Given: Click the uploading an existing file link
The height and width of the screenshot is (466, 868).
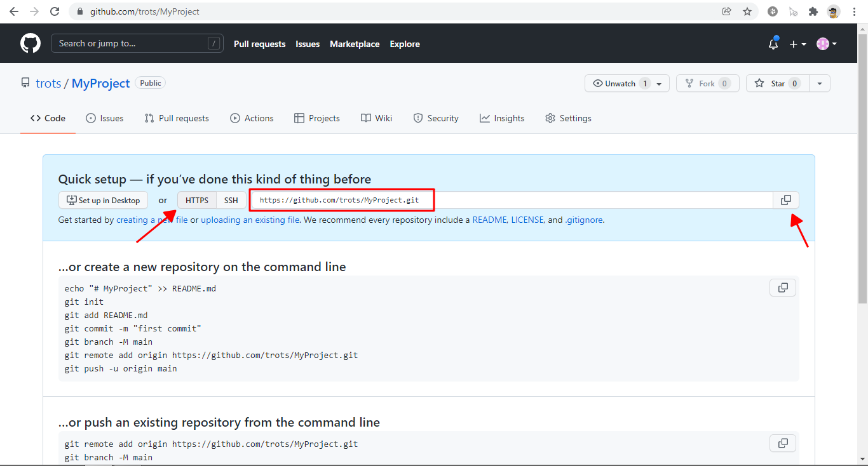Looking at the screenshot, I should click(x=250, y=220).
